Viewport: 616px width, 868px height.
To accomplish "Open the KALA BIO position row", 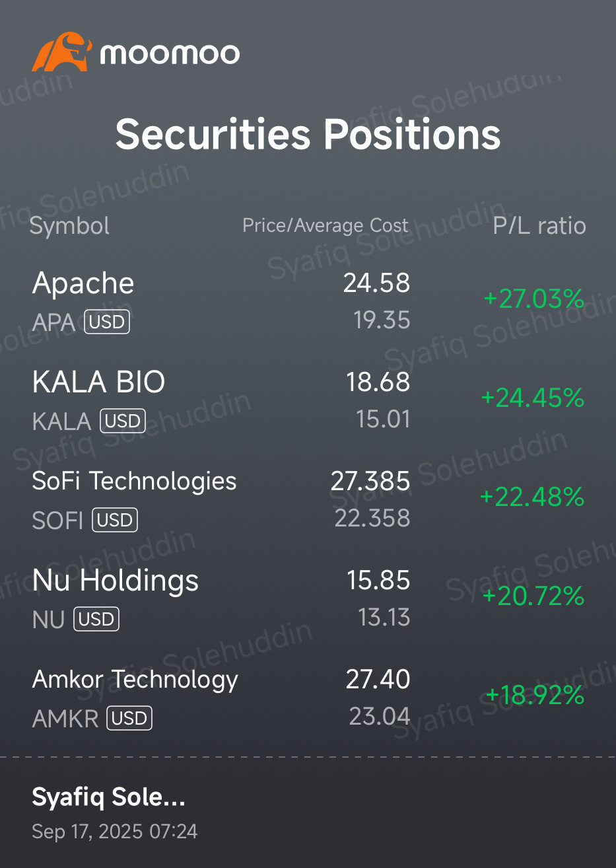I will [308, 400].
